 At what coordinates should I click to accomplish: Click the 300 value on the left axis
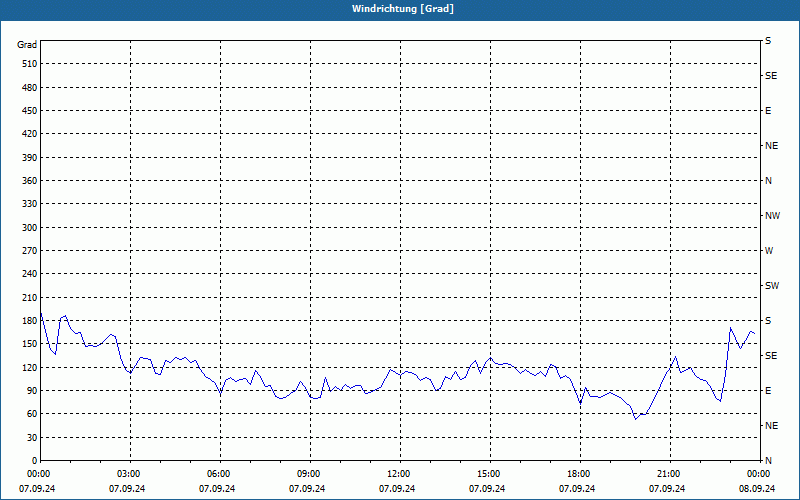pyautogui.click(x=30, y=228)
